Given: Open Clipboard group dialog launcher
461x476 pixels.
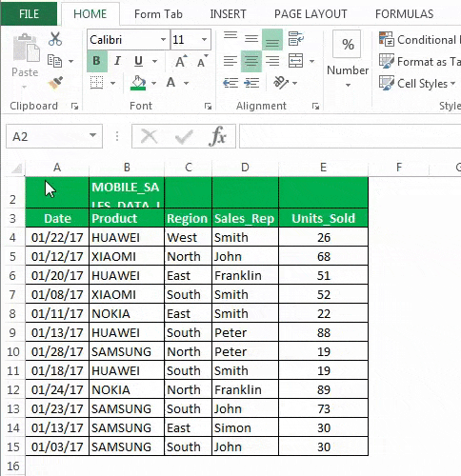Looking at the screenshot, I should [74, 107].
